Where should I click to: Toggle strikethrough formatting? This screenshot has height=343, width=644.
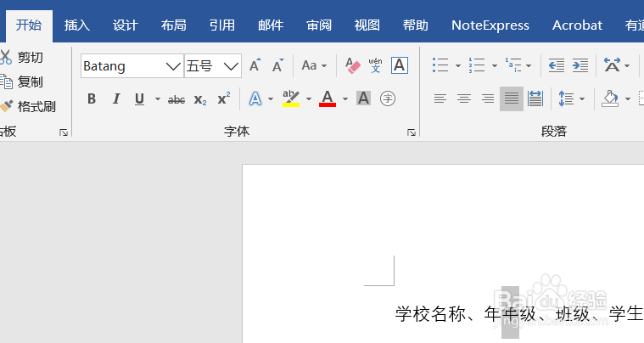tap(176, 99)
